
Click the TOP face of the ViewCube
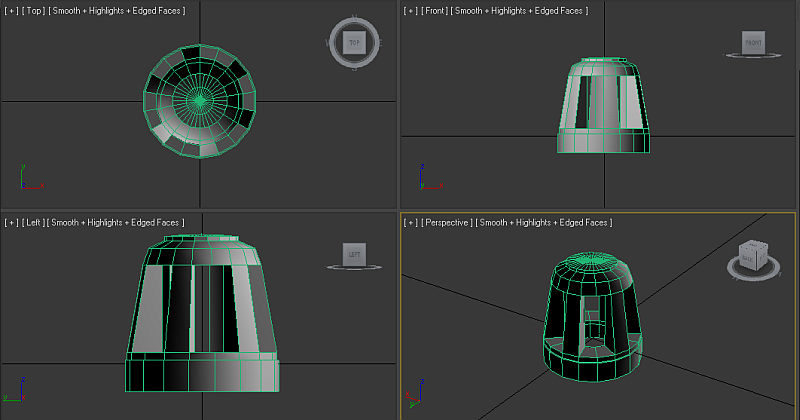pos(353,42)
